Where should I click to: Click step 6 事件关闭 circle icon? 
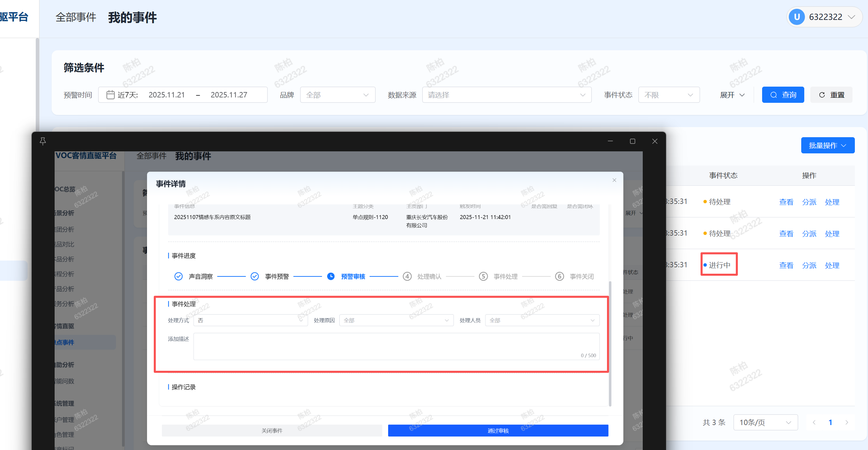[559, 276]
